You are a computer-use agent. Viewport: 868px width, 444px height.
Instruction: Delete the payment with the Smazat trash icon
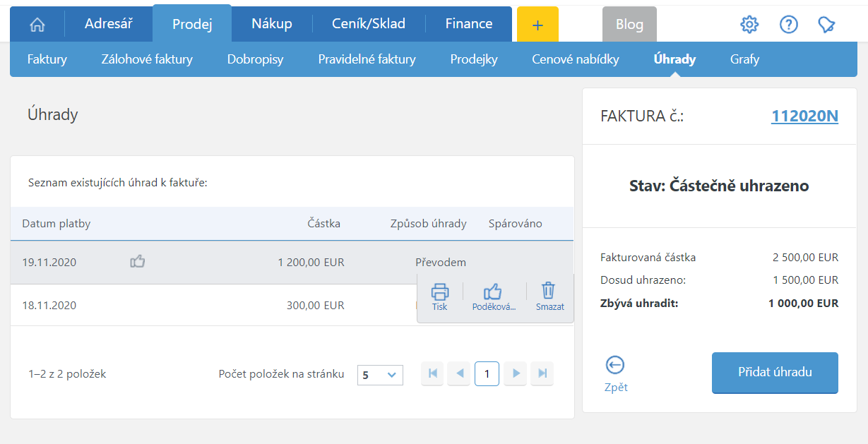pyautogui.click(x=549, y=291)
